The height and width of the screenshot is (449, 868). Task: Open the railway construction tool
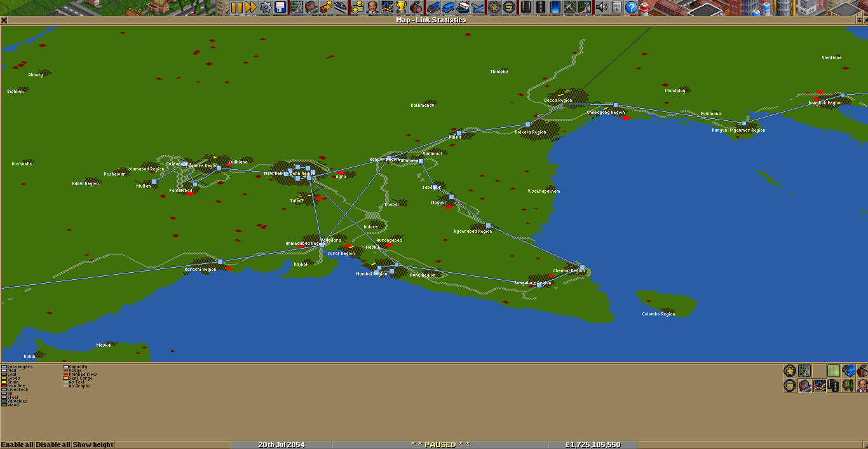pyautogui.click(x=526, y=8)
